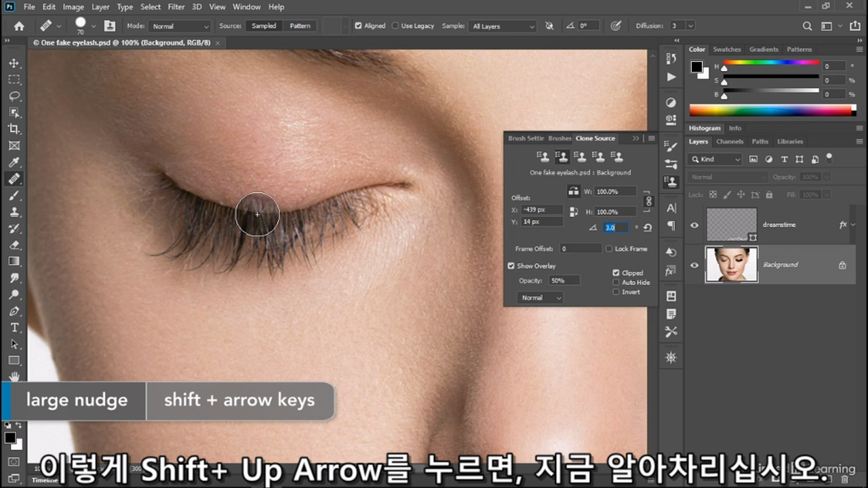The height and width of the screenshot is (488, 868).
Task: Open overlay blend mode Normal dropdown
Action: 540,298
